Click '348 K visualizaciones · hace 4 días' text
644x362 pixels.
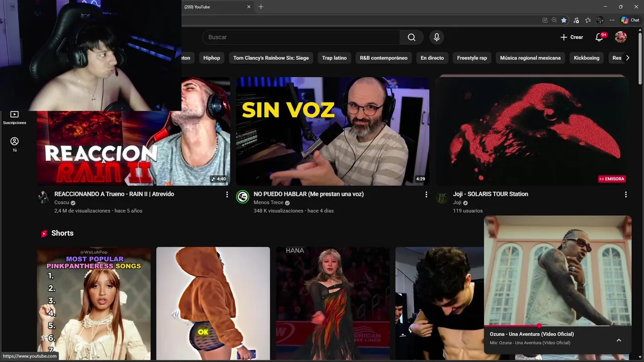tap(293, 211)
